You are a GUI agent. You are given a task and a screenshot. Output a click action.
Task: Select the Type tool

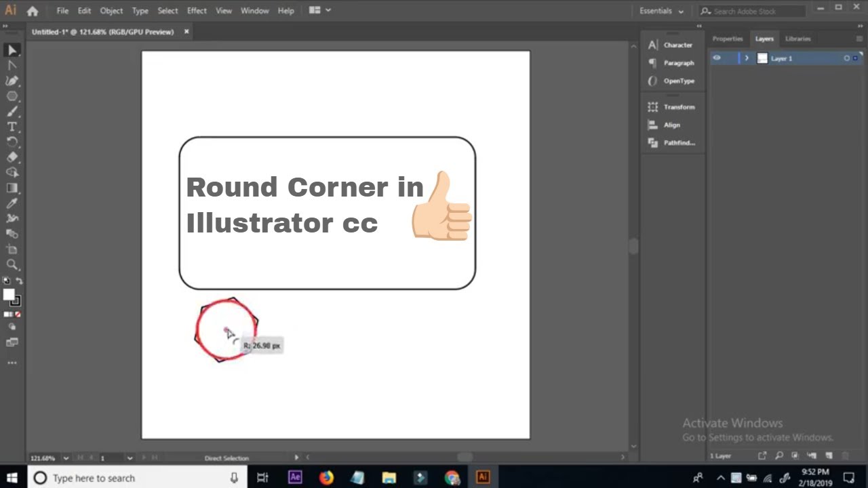pos(12,127)
